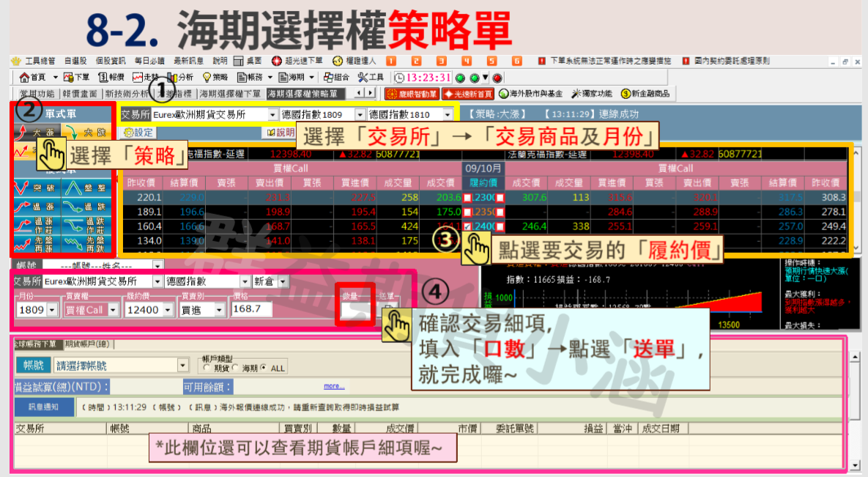Image resolution: width=868 pixels, height=477 pixels.
Task: Select the 盤整 consolidation strategy
Action: pos(86,188)
